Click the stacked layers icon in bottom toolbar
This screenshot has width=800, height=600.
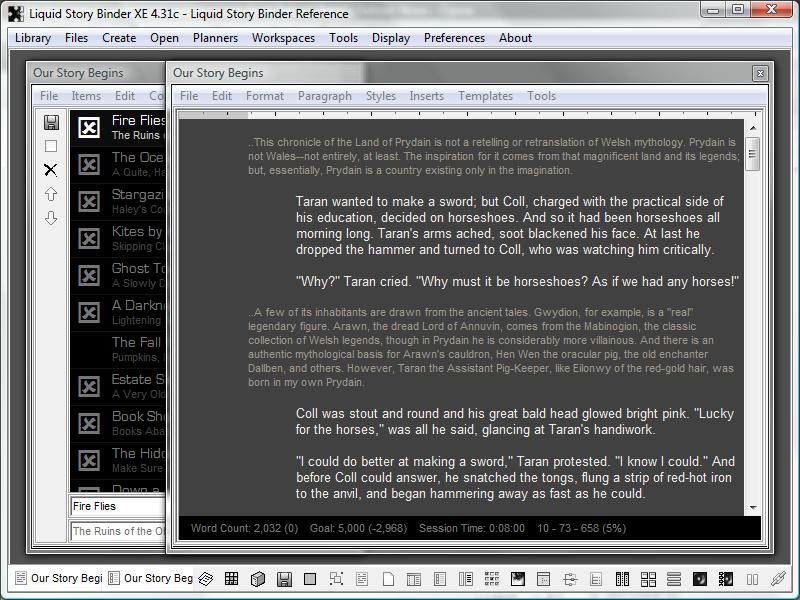(x=205, y=579)
